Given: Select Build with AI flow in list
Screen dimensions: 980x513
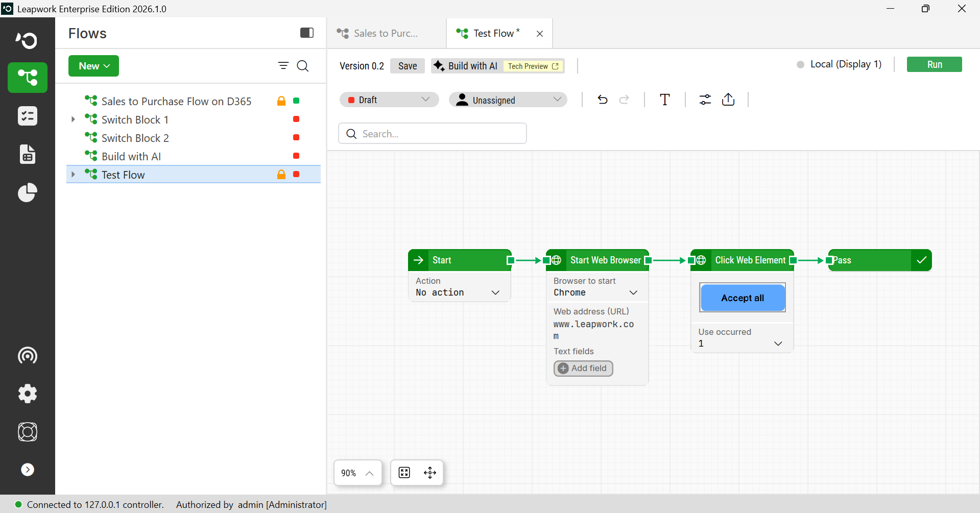Looking at the screenshot, I should 131,156.
